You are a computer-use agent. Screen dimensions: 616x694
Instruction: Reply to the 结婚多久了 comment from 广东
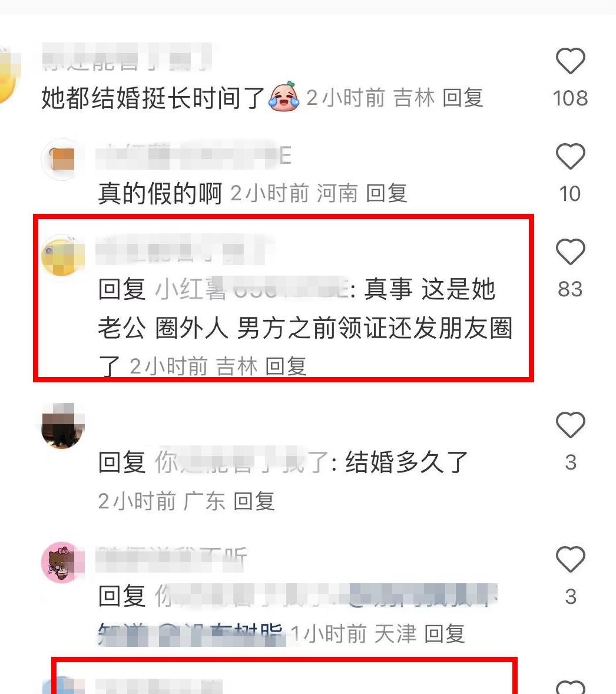(254, 501)
